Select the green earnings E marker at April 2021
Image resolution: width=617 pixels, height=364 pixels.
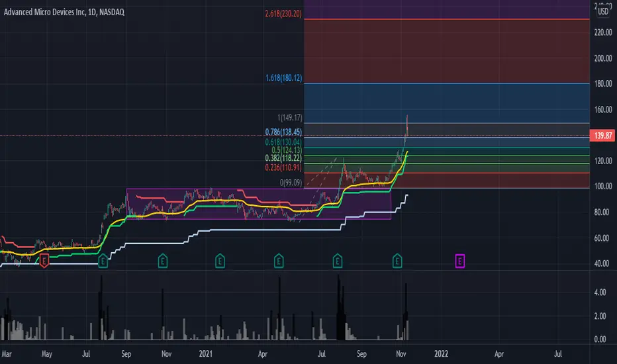pos(279,261)
